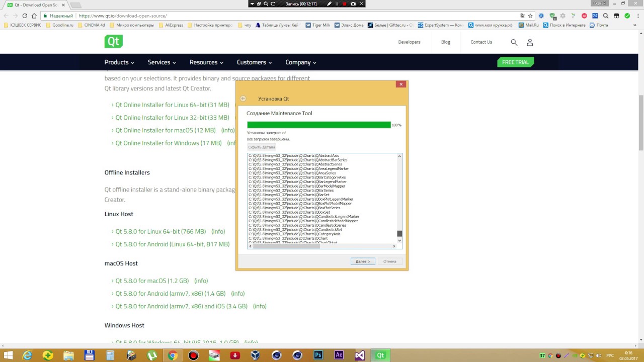This screenshot has height=362, width=644.
Task: Click the FREE TRIAL button
Action: (x=515, y=62)
